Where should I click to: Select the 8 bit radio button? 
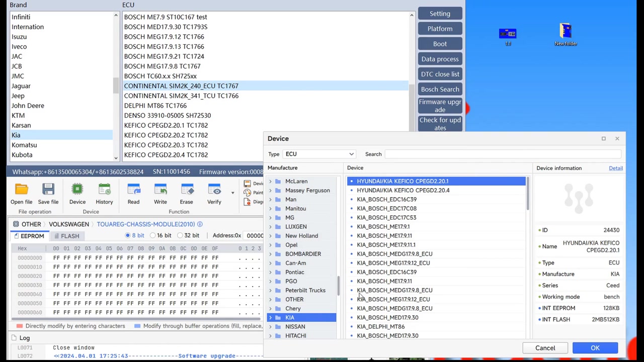[x=127, y=235]
